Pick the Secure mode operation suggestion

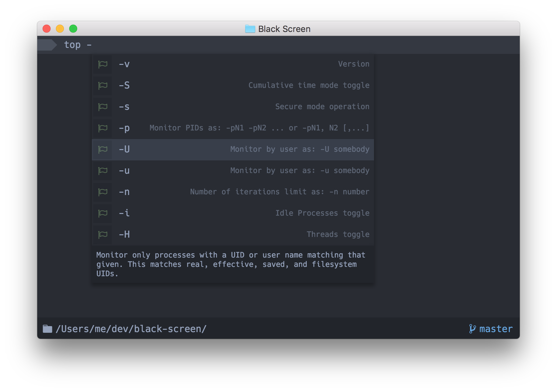coord(233,107)
